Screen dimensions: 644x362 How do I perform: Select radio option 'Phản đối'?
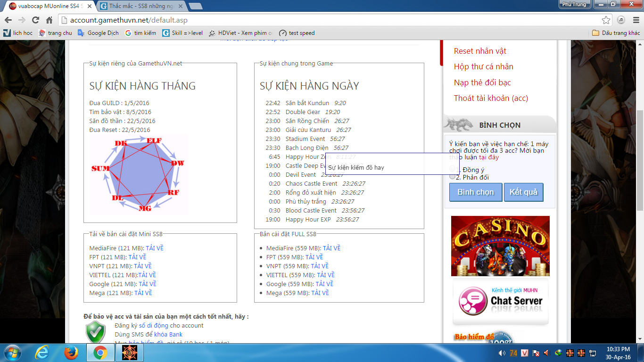[453, 177]
